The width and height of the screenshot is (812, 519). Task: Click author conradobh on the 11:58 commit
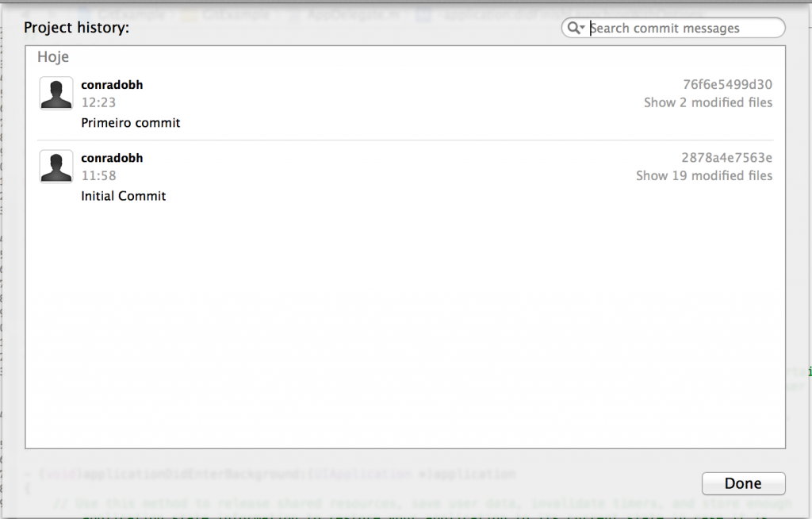[112, 158]
